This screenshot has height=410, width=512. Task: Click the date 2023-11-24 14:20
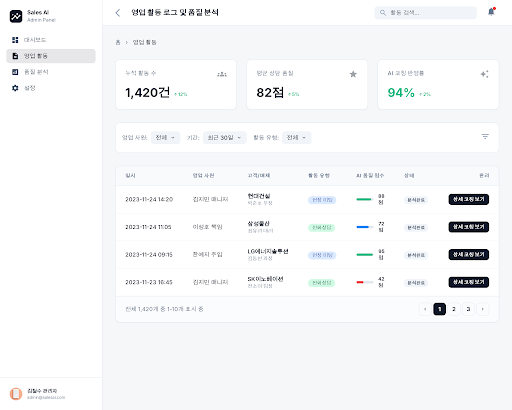[149, 199]
